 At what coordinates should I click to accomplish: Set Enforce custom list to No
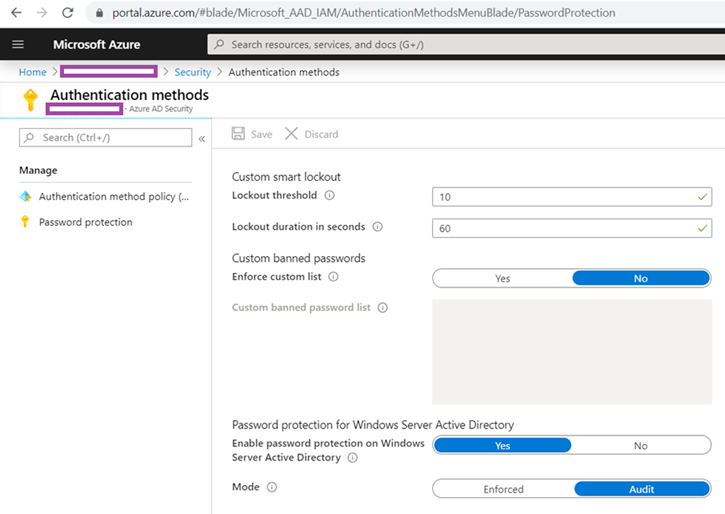(641, 278)
